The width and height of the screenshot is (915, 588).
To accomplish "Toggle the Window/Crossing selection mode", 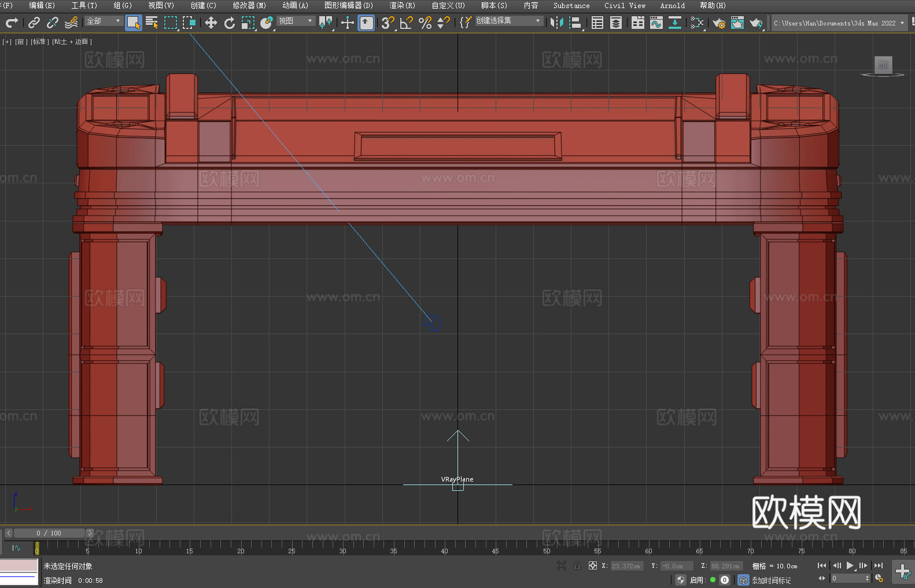I will click(189, 23).
